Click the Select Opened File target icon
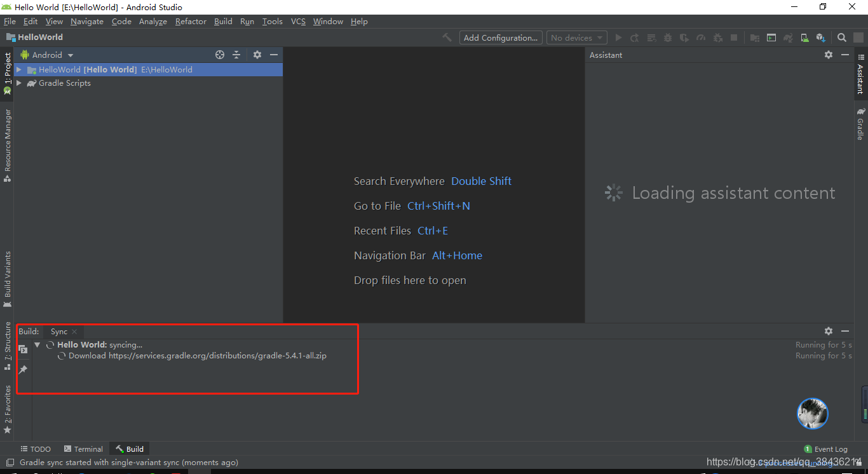 pos(220,55)
